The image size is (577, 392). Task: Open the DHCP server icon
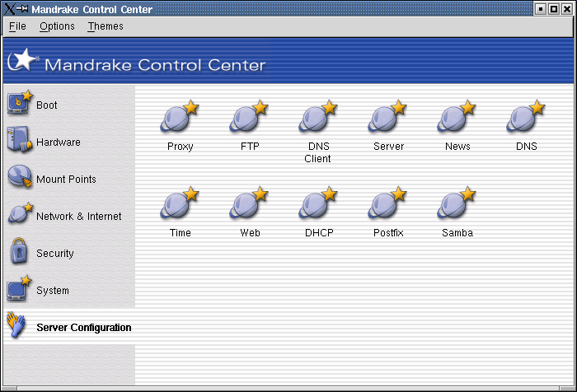click(x=318, y=203)
